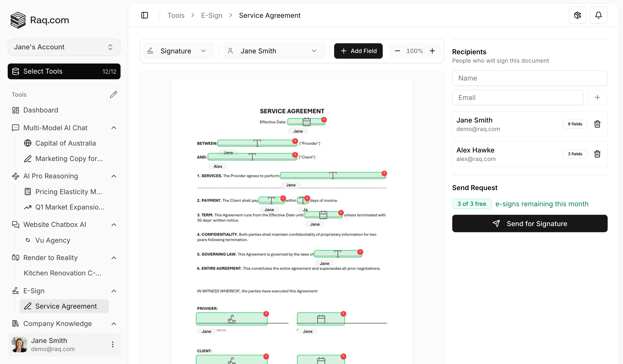Zoom in with the plus icon
Image resolution: width=623 pixels, height=364 pixels.
click(x=432, y=51)
